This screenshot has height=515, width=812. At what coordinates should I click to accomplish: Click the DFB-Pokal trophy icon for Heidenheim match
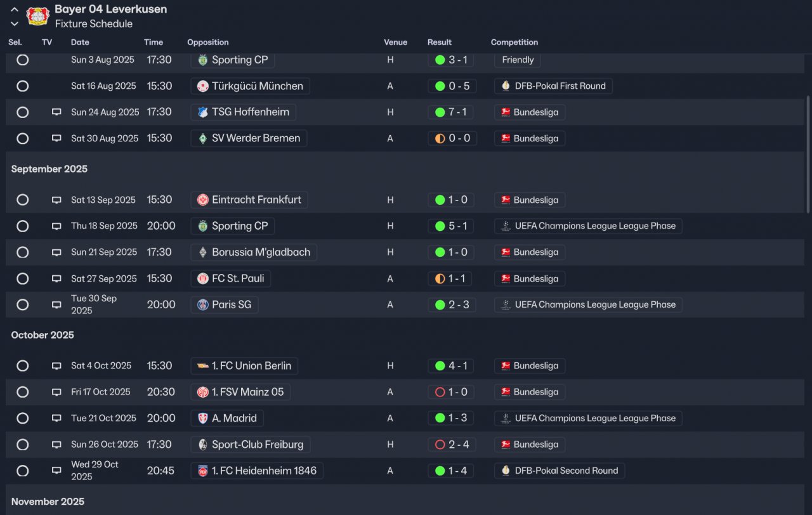click(x=506, y=471)
